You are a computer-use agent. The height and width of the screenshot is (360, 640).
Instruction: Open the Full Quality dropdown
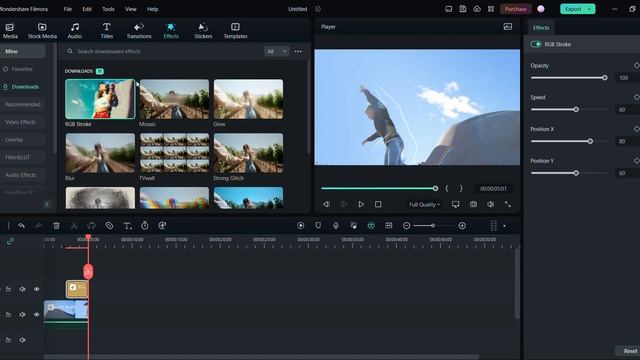point(424,204)
